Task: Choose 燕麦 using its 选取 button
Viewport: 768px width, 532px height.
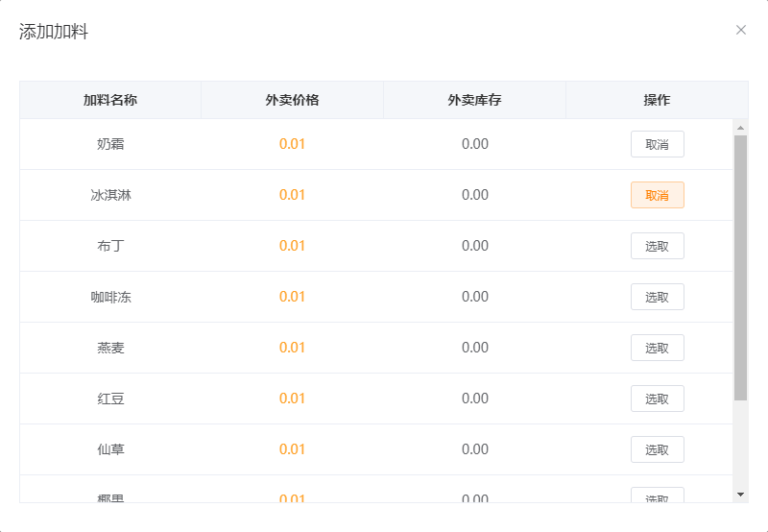Action: coord(657,348)
